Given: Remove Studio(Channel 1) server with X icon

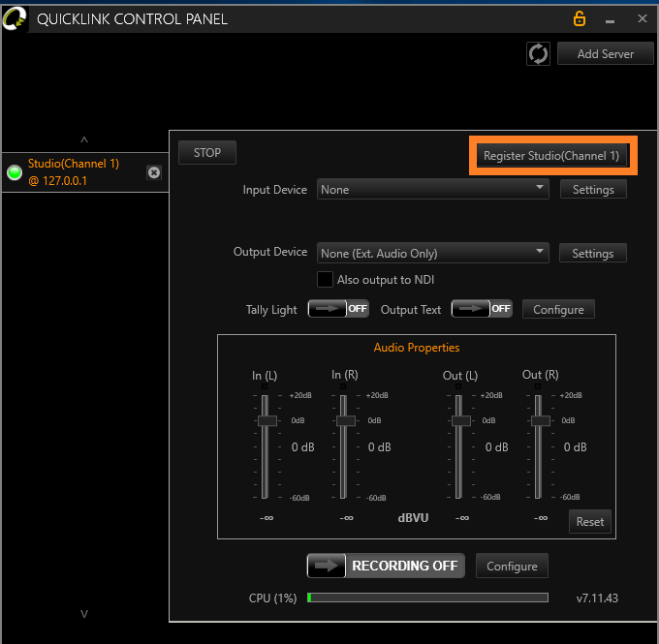Looking at the screenshot, I should point(154,172).
